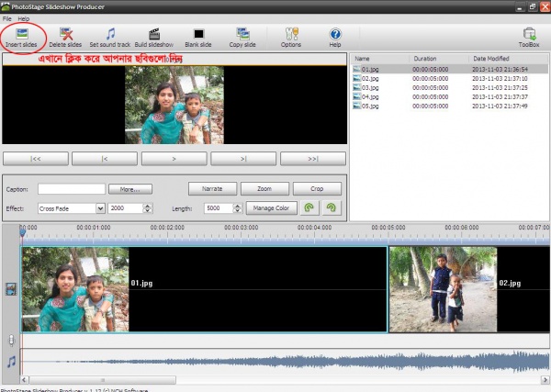Select 03.jpg in the file list
The width and height of the screenshot is (551, 392).
(x=370, y=87)
